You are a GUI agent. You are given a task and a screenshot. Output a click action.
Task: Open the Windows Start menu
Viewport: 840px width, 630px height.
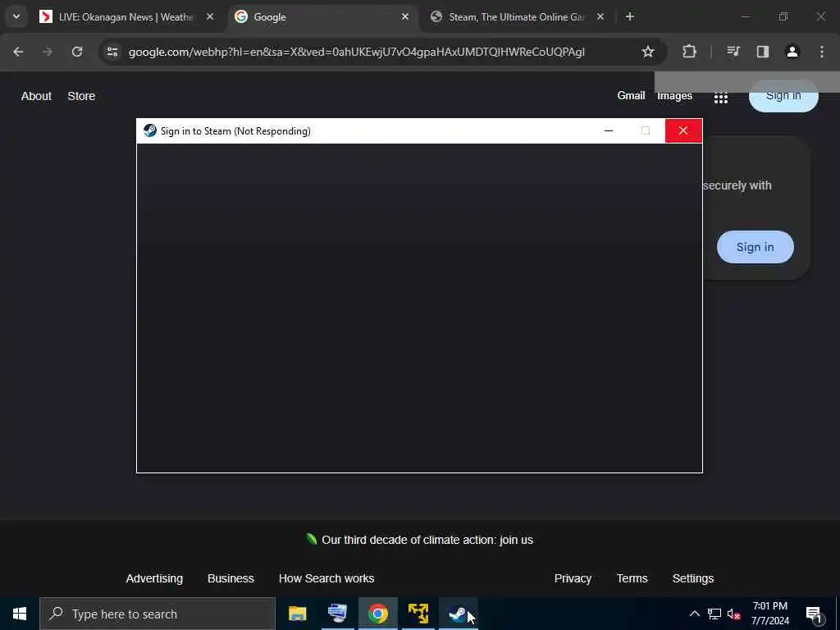(20, 614)
